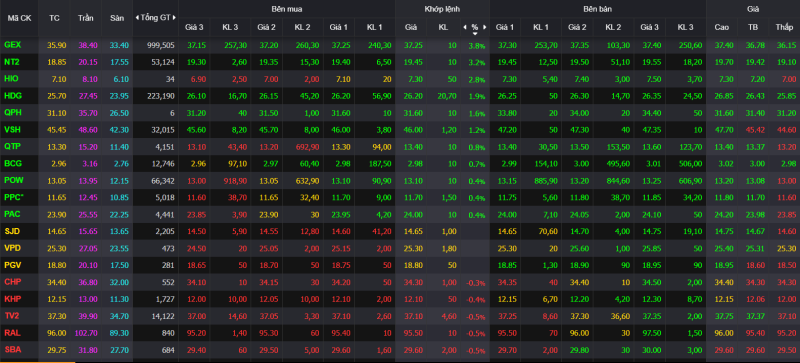800x363 pixels.
Task: Click the TC column header
Action: (x=55, y=17)
